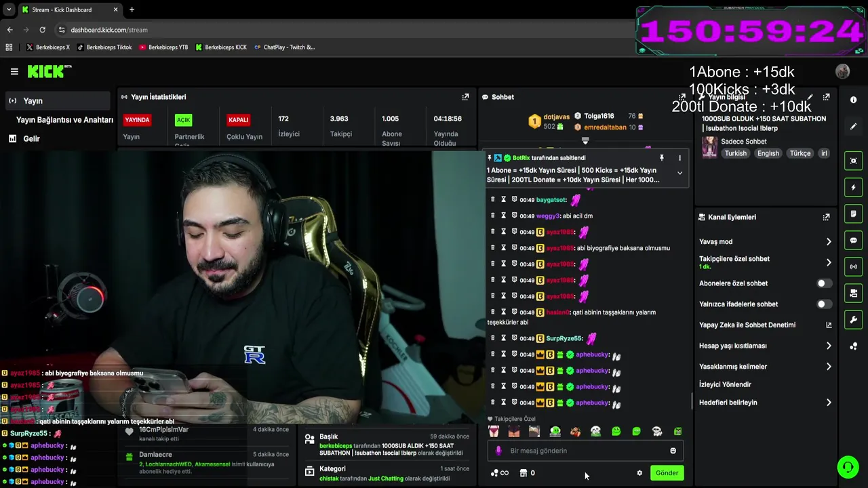Screen dimensions: 868x488
Task: Open Yapay Zeka ile Sohbet Denetimi link
Action: click(x=766, y=325)
